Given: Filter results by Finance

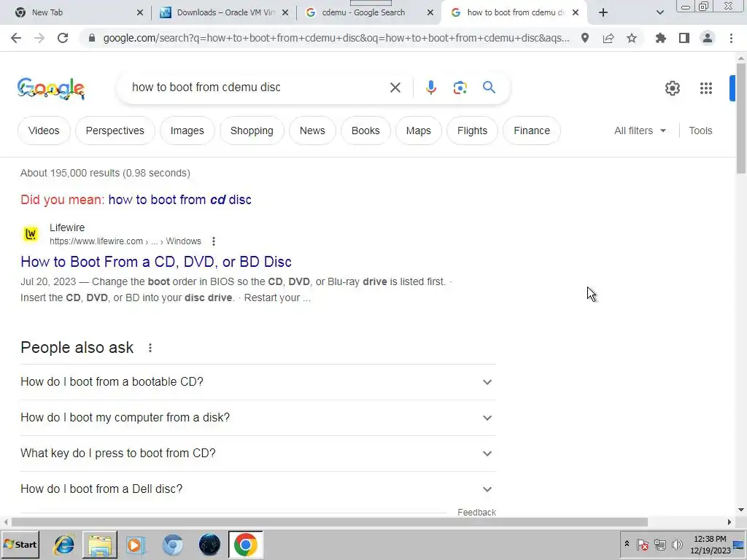Looking at the screenshot, I should [x=532, y=131].
